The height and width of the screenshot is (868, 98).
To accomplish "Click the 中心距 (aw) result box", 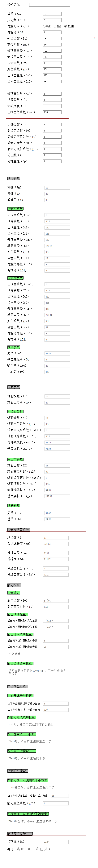I will coord(57,372).
